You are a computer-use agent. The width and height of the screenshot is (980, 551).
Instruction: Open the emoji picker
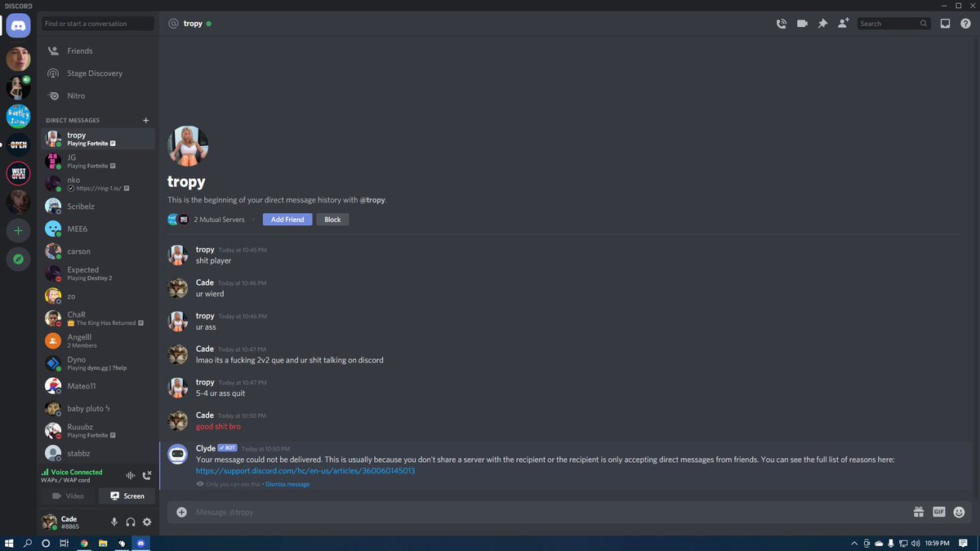click(959, 512)
